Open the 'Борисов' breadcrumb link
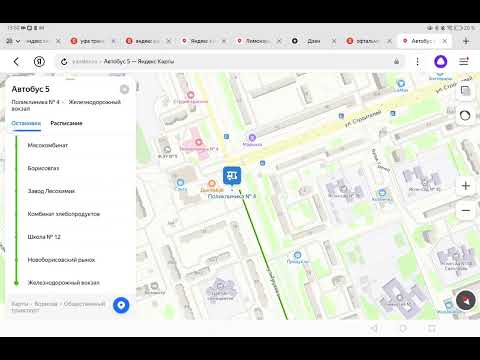The width and height of the screenshot is (480, 360). pyautogui.click(x=46, y=304)
